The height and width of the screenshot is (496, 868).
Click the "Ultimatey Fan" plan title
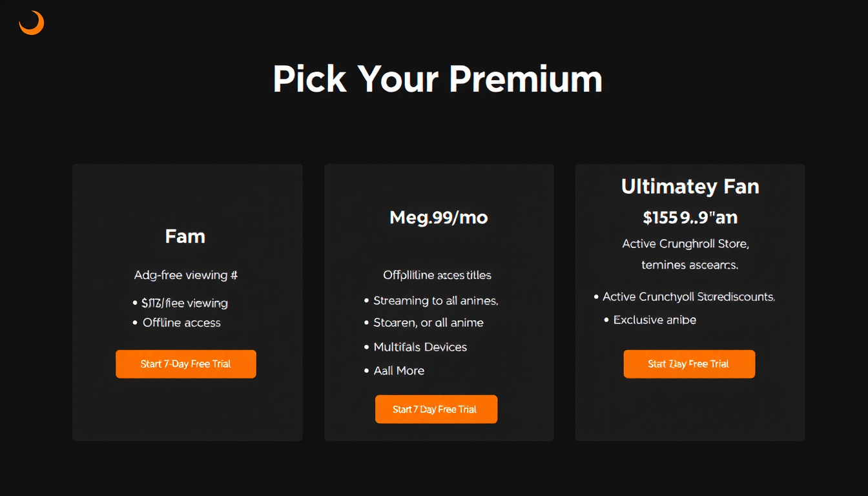coord(690,187)
